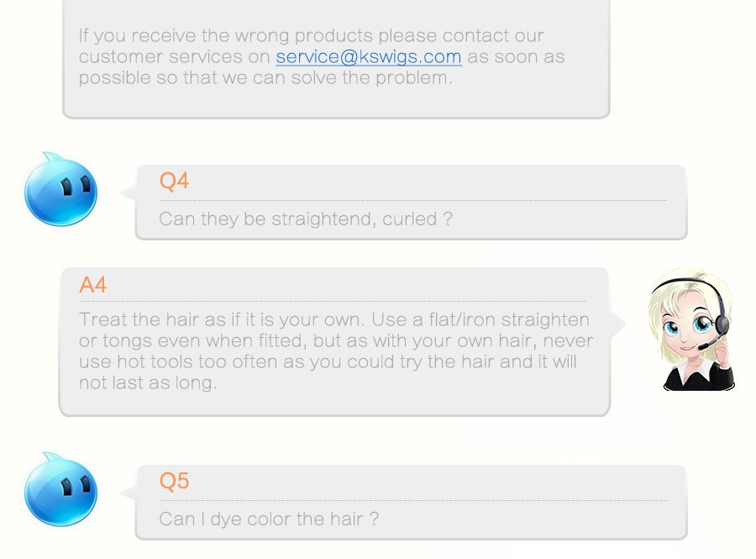Select the orange A4 heading
Viewport: 756px width, 559px height.
click(92, 285)
